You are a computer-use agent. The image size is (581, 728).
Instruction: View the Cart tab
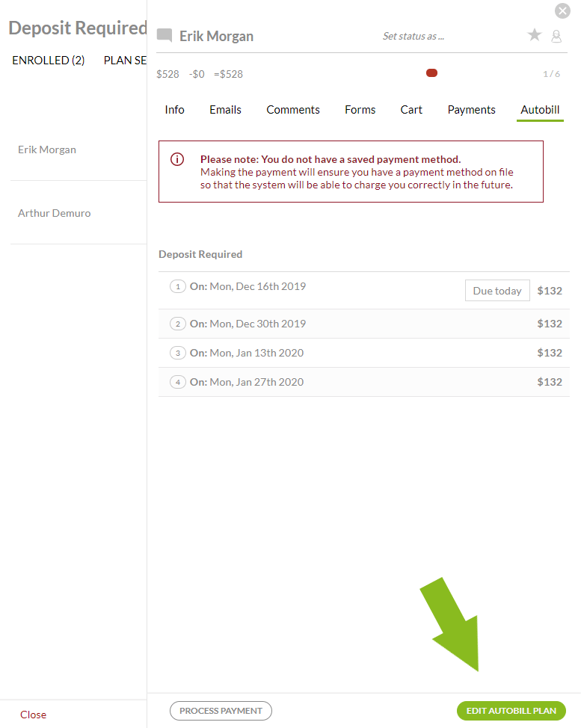pos(411,110)
